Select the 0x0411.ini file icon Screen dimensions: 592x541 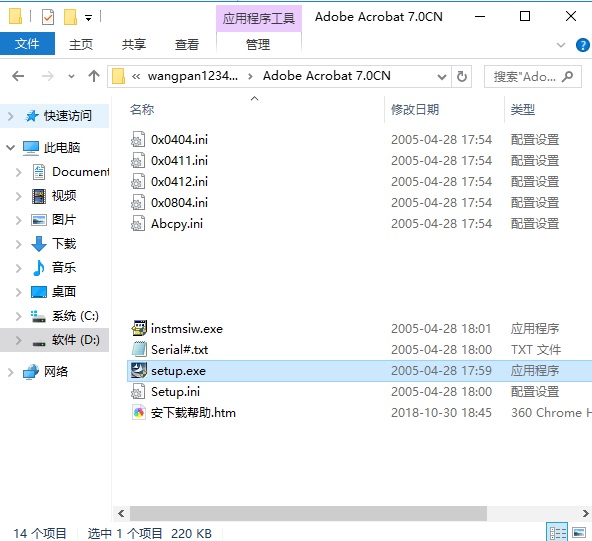click(x=138, y=160)
